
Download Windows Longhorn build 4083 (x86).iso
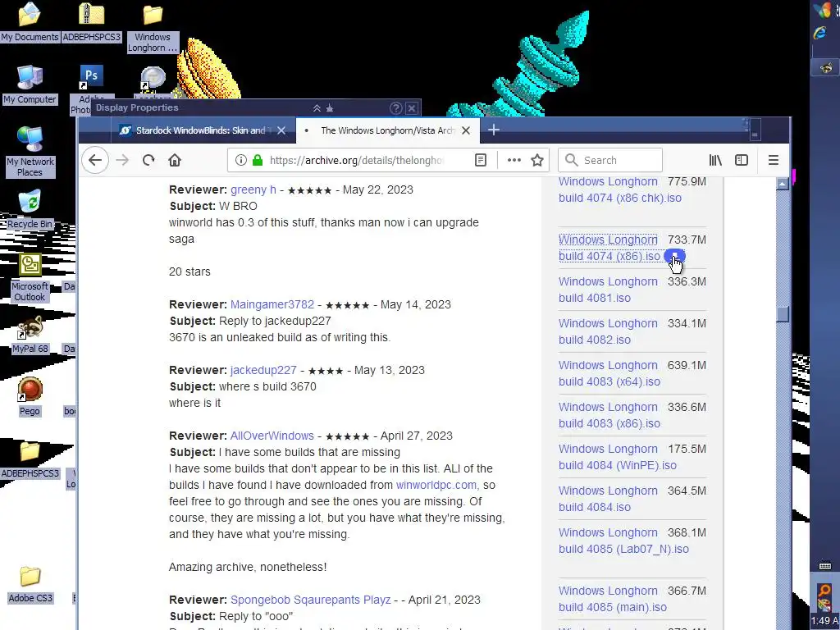pyautogui.click(x=609, y=415)
